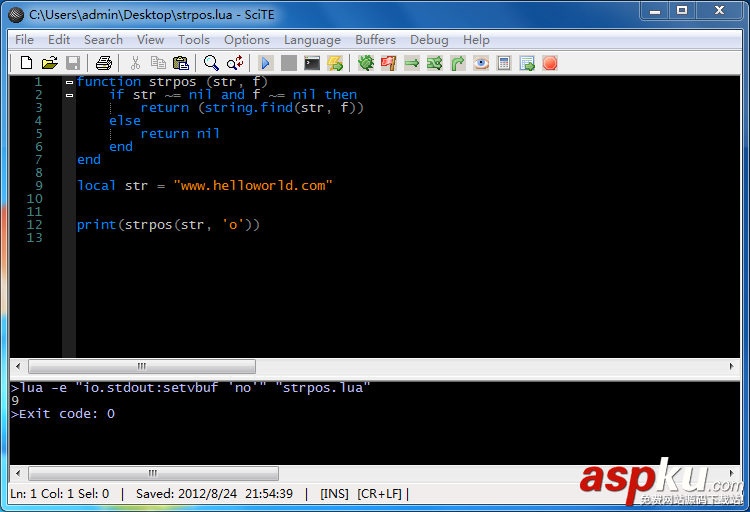Run the script with blue play icon

click(265, 63)
